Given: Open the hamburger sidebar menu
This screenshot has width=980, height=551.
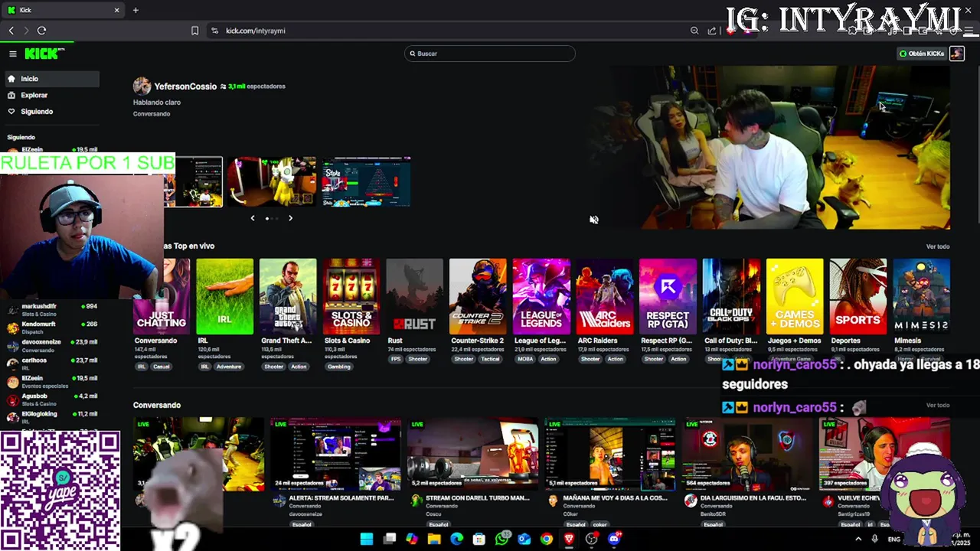Looking at the screenshot, I should point(12,54).
